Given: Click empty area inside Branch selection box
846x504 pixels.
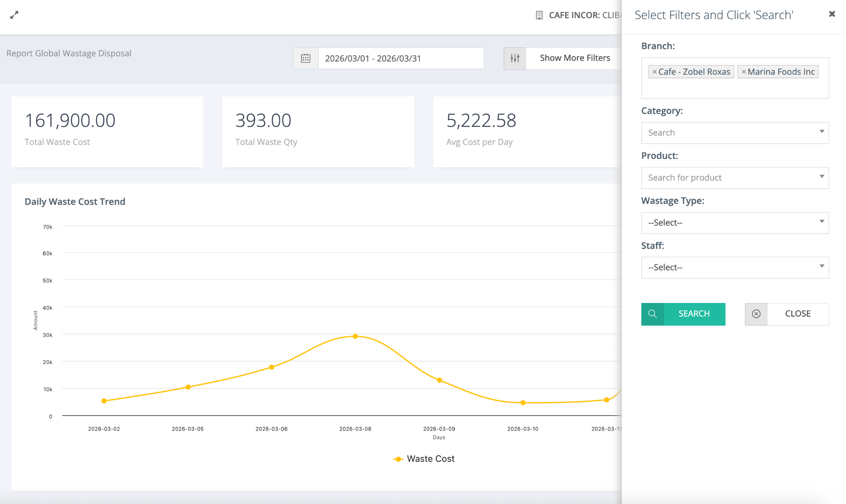Looking at the screenshot, I should (734, 89).
